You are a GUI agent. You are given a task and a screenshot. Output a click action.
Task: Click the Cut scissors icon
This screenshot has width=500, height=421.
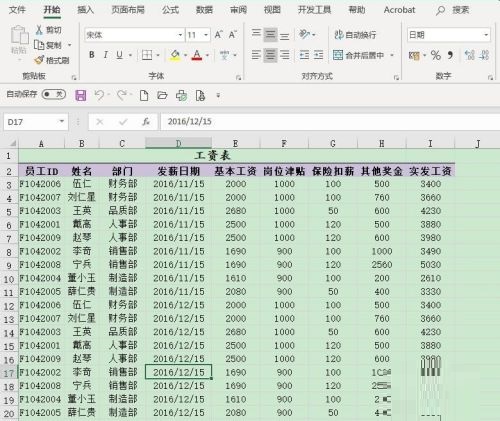pyautogui.click(x=39, y=30)
